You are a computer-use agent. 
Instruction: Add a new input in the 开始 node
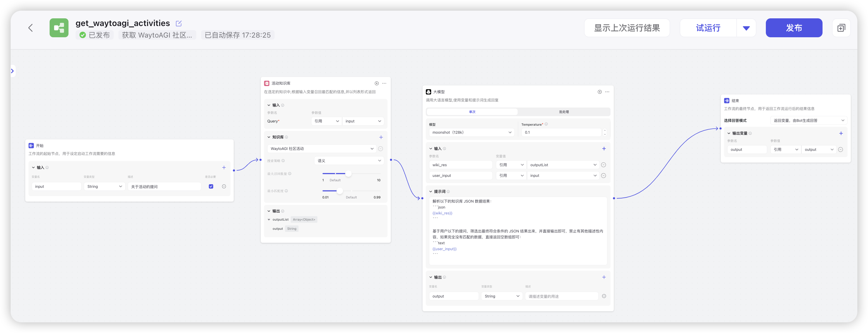pyautogui.click(x=224, y=167)
